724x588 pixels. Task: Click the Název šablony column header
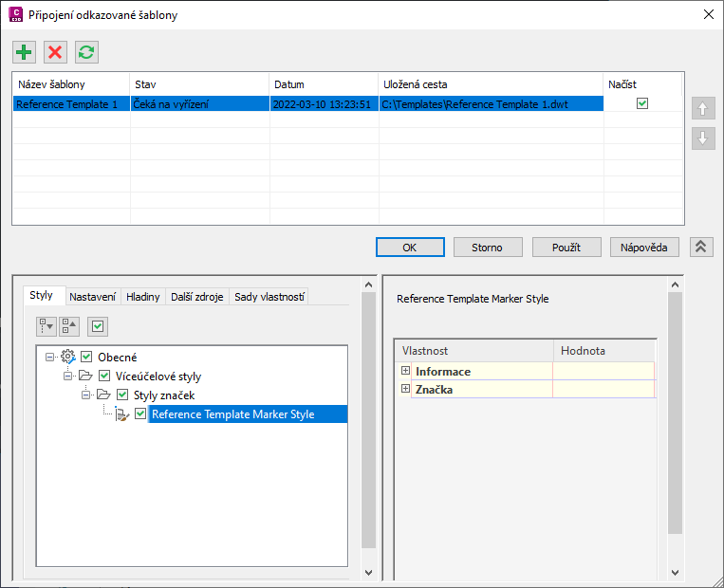[71, 84]
